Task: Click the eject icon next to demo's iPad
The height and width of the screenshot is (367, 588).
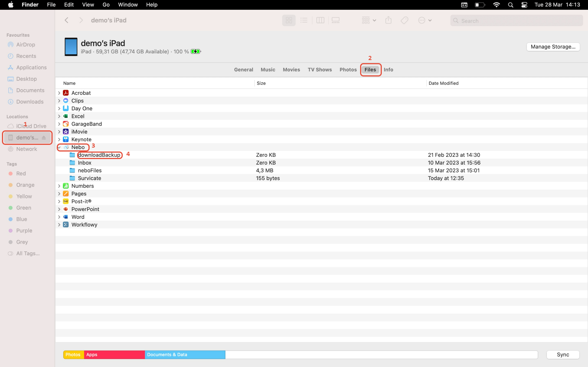Action: coord(44,138)
